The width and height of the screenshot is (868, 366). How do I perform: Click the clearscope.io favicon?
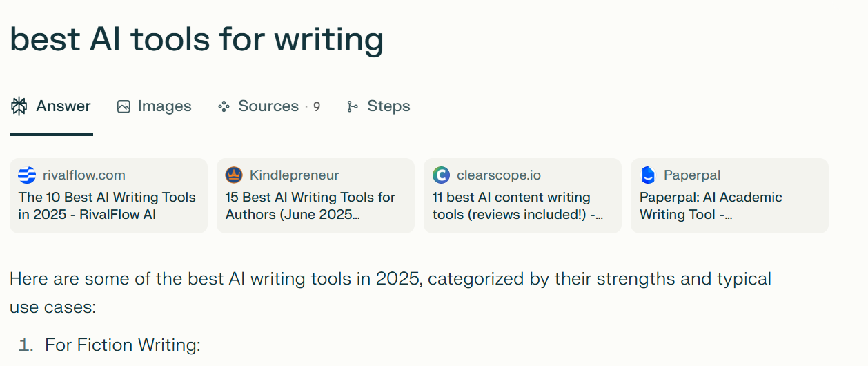click(441, 175)
